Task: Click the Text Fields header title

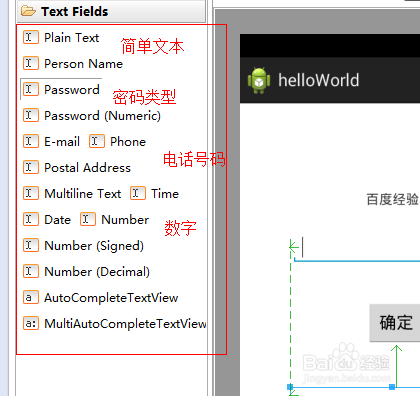Action: (x=75, y=12)
